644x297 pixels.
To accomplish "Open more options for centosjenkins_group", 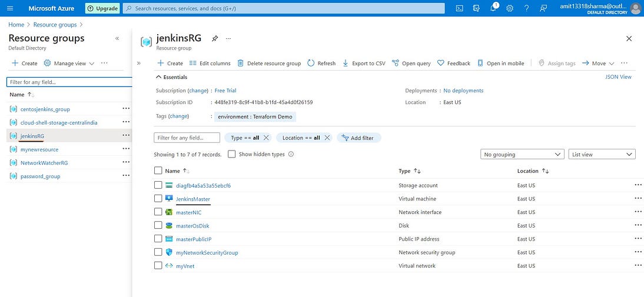I will pos(126,108).
